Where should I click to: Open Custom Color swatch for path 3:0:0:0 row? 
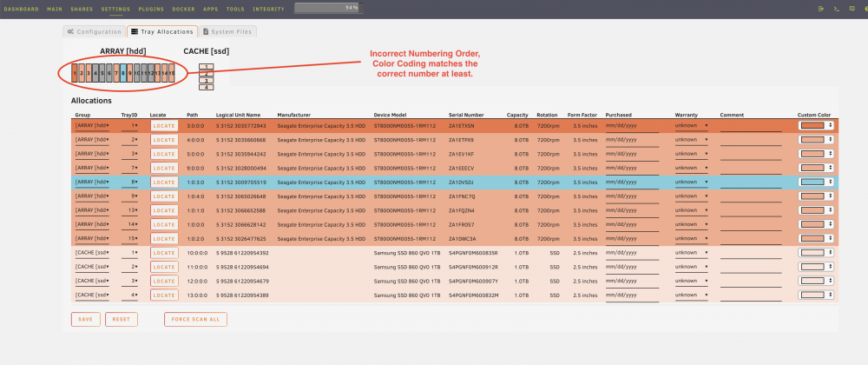click(x=815, y=126)
